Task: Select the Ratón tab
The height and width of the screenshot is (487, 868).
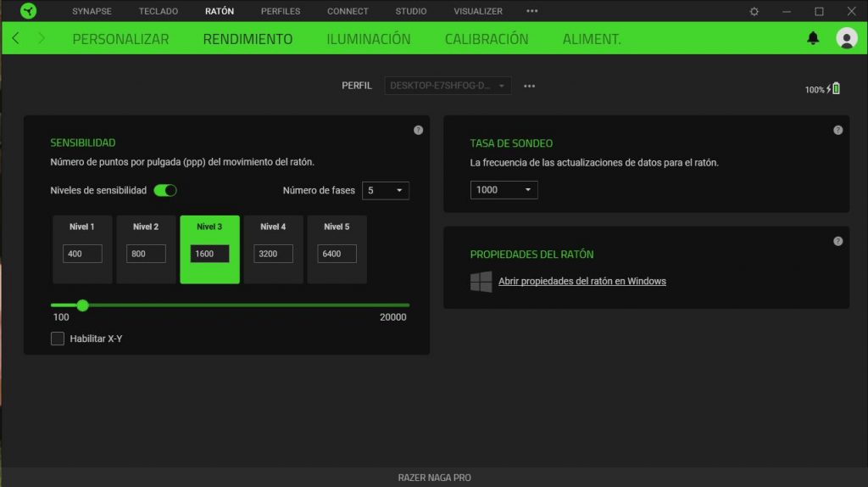Action: click(x=220, y=11)
